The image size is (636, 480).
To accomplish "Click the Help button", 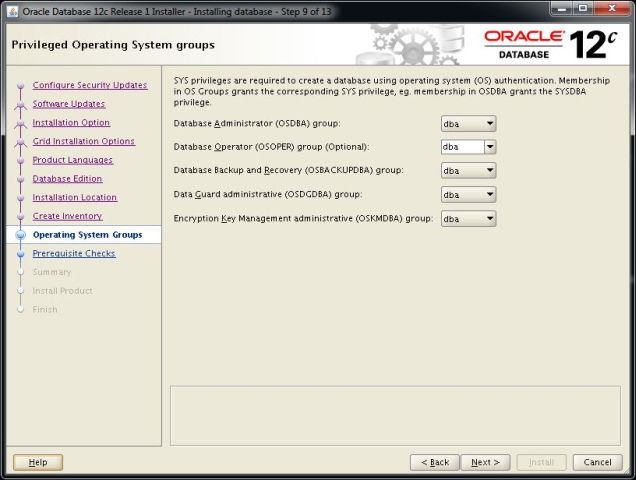I will [x=38, y=462].
